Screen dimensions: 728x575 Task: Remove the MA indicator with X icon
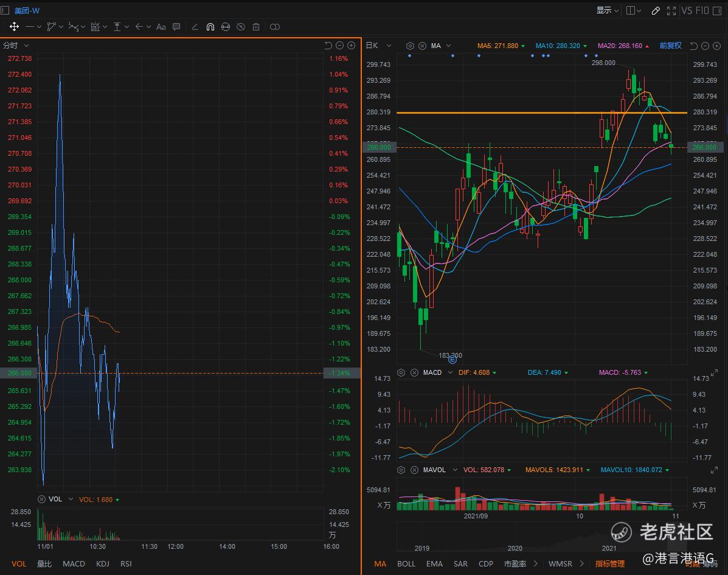click(x=423, y=46)
